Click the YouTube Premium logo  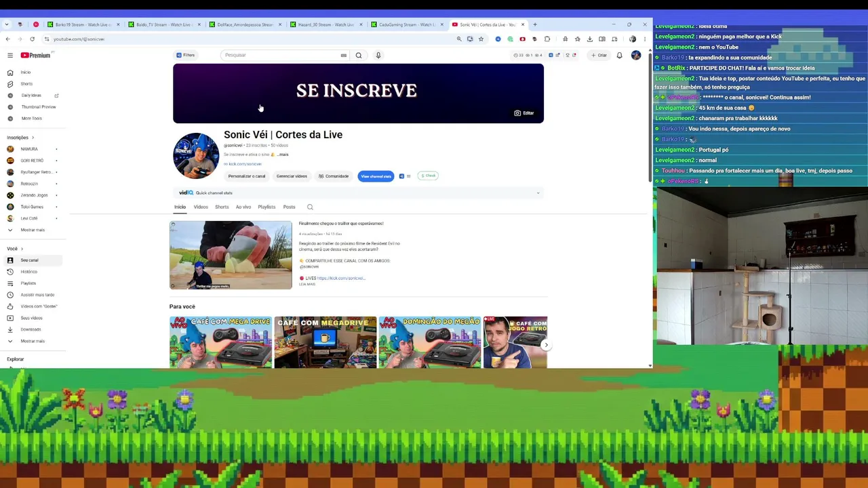pyautogui.click(x=35, y=55)
